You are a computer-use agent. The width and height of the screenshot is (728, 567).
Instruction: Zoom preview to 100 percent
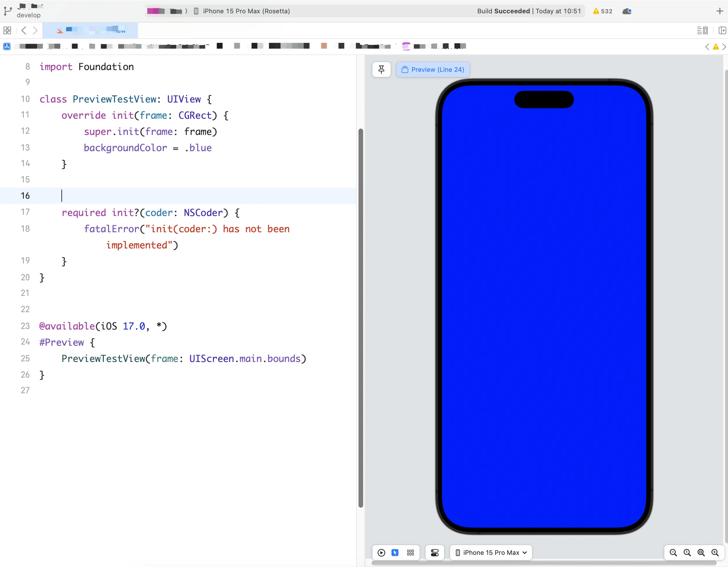pos(687,553)
